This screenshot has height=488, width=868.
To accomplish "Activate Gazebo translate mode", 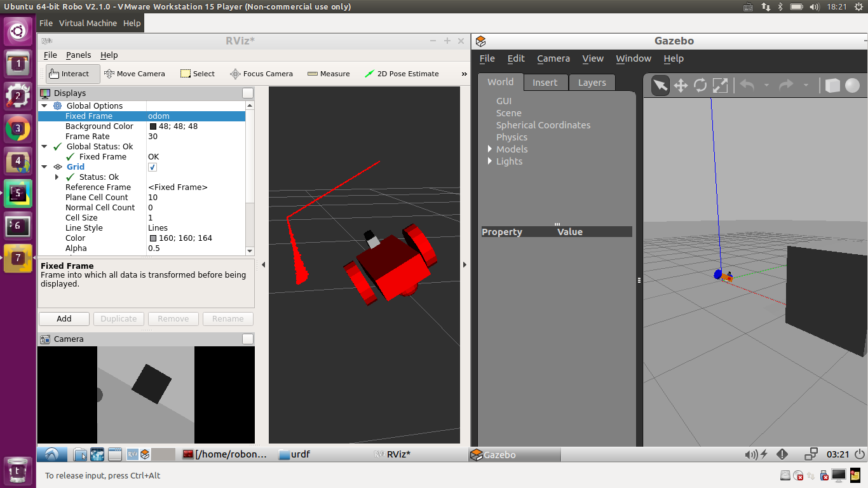I will (x=681, y=85).
